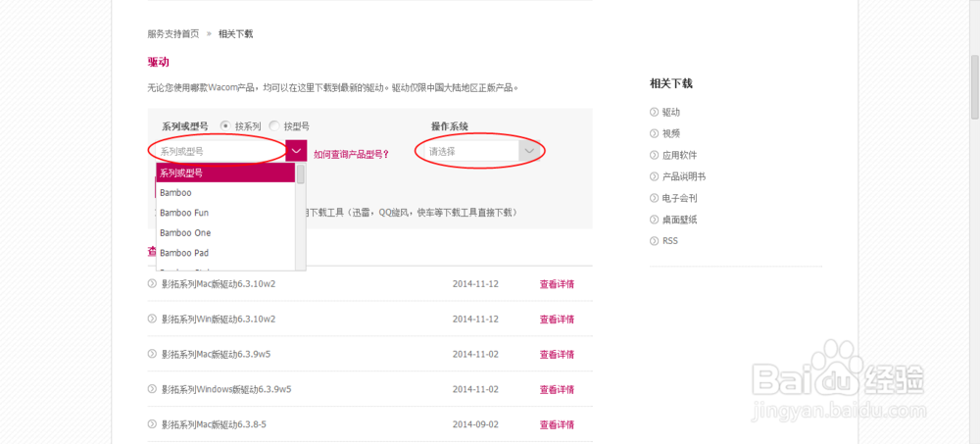
Task: Click the arrow icon beside RSS in sidebar
Action: coord(654,241)
